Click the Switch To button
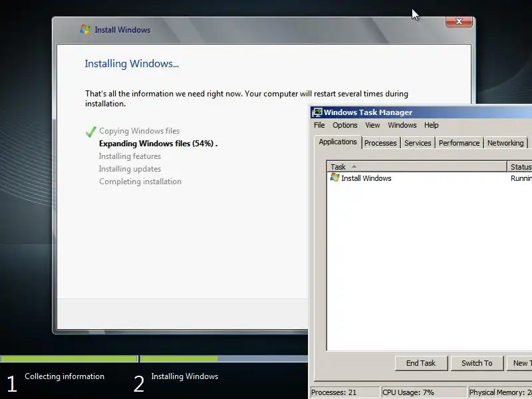The width and height of the screenshot is (532, 399). (477, 363)
